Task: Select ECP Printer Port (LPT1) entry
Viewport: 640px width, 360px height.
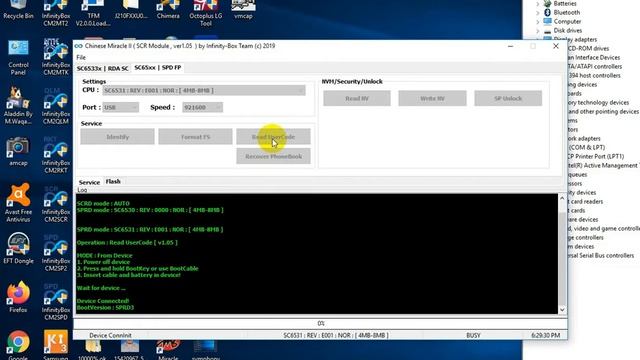Action: click(x=596, y=156)
